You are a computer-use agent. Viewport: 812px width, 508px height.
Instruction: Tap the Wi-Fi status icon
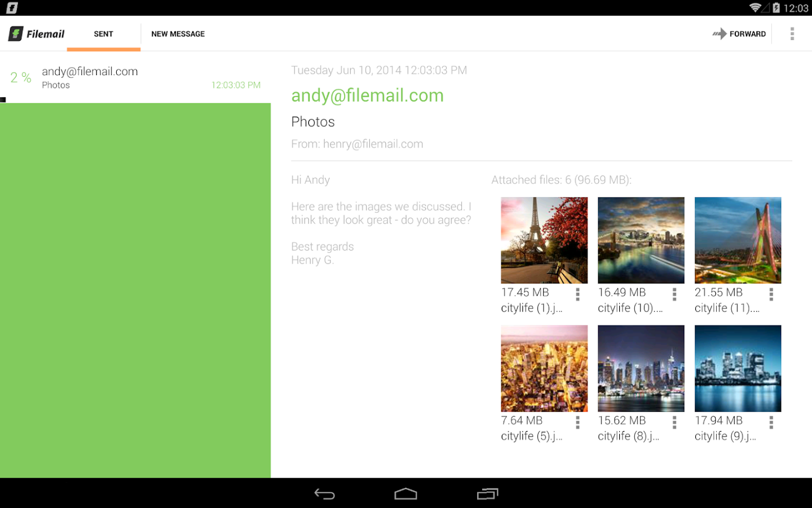pyautogui.click(x=757, y=8)
